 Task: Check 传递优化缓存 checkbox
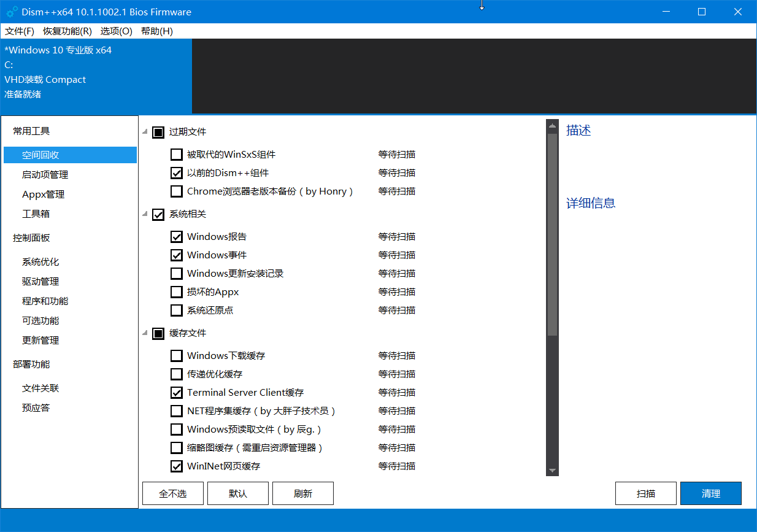click(x=177, y=374)
